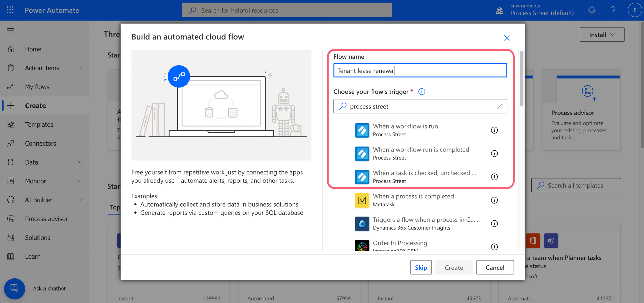Click the Teams icon on the template card
The height and width of the screenshot is (303, 644).
pos(551,240)
